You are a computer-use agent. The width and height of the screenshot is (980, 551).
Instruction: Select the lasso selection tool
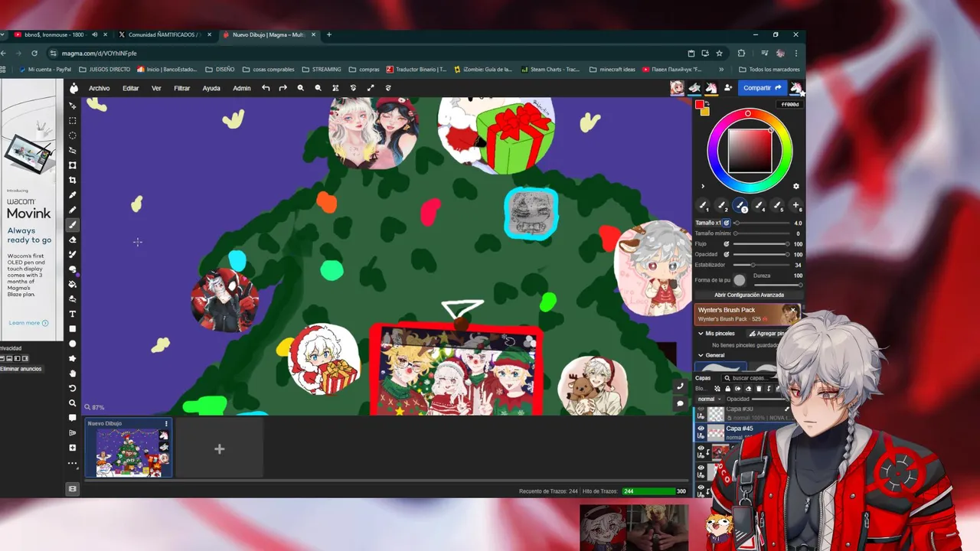click(73, 151)
